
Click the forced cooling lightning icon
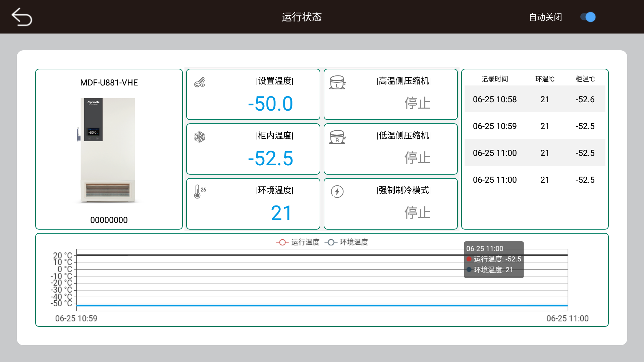(x=337, y=192)
